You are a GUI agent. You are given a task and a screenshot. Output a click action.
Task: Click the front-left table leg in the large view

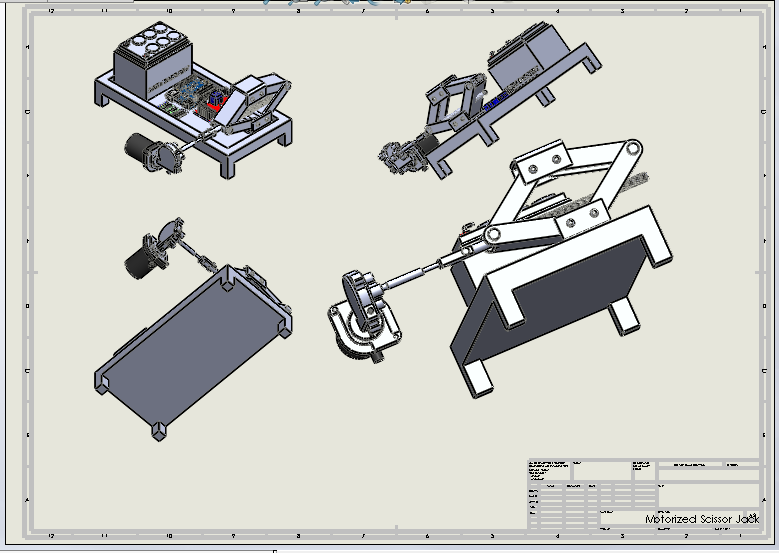click(x=478, y=378)
